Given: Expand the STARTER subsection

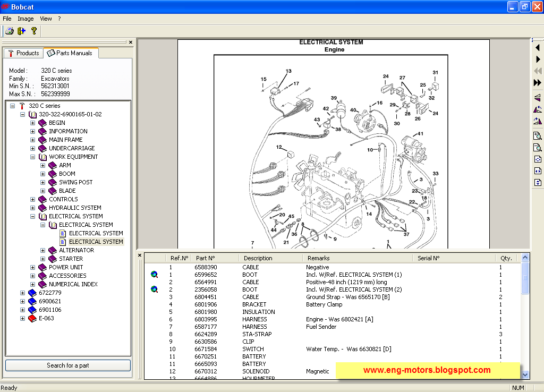Looking at the screenshot, I should point(42,259).
